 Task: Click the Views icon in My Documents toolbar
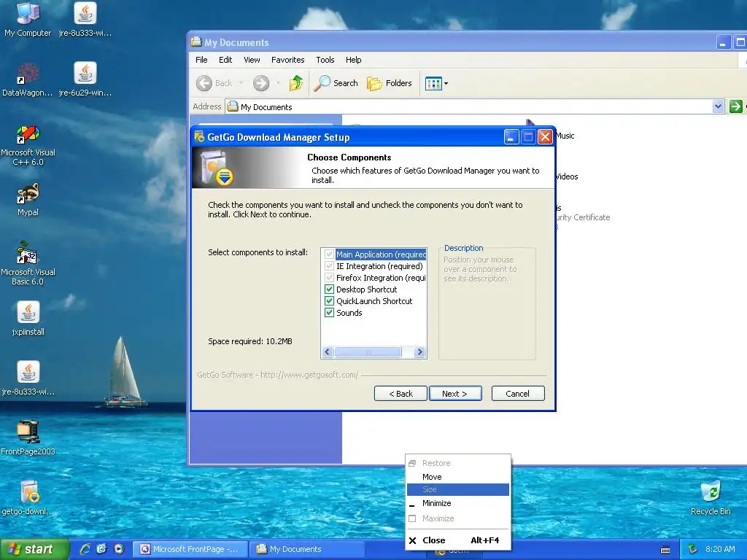click(x=433, y=83)
